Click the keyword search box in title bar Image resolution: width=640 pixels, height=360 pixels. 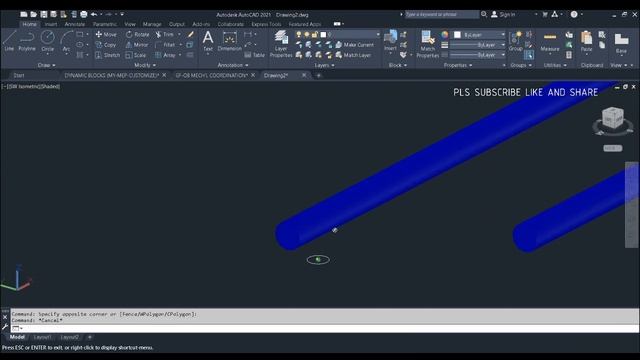[442, 14]
